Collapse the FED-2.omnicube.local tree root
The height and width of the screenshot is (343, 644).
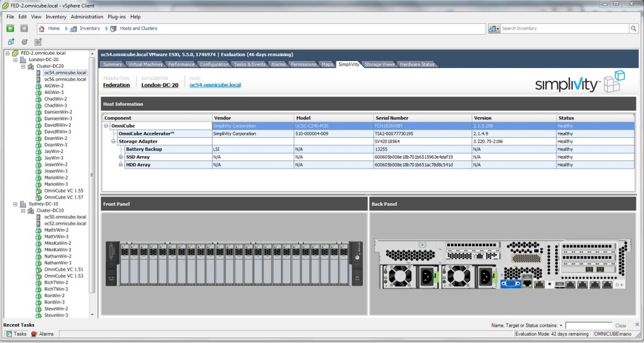point(8,53)
